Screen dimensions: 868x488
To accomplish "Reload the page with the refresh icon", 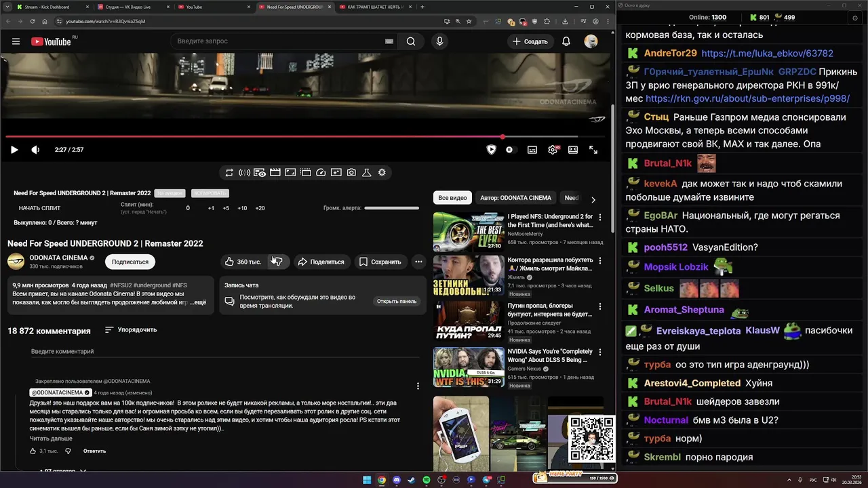I will tap(33, 21).
